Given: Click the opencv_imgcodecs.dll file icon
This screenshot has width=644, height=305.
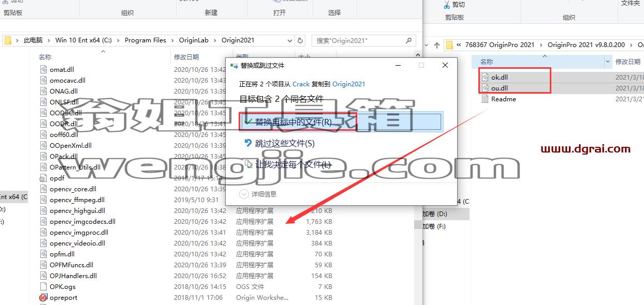Looking at the screenshot, I should point(44,221).
